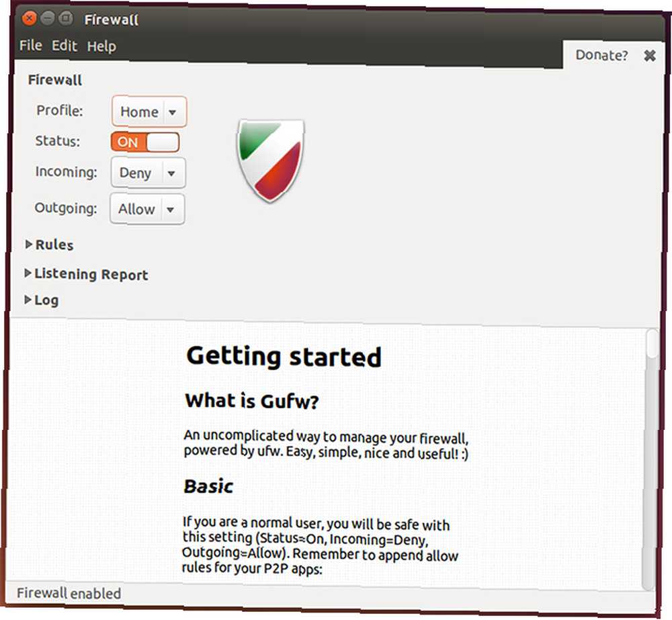The image size is (672, 620).
Task: Minimize the Firewall window
Action: (48, 18)
